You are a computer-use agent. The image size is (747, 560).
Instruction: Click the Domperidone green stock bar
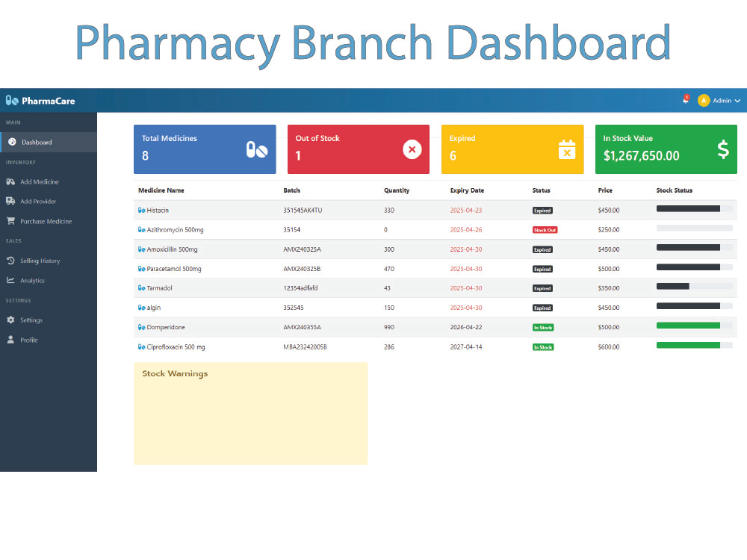pyautogui.click(x=688, y=326)
